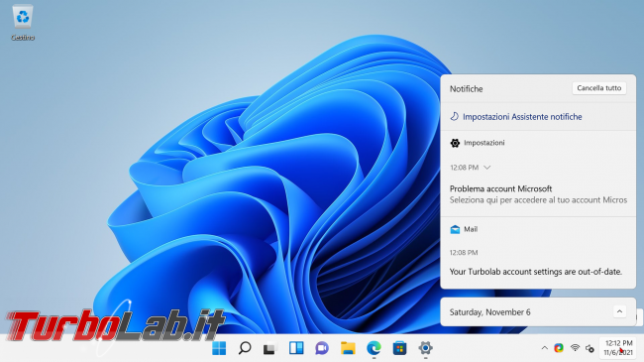Open Problema account Microsoft notification

click(x=538, y=194)
